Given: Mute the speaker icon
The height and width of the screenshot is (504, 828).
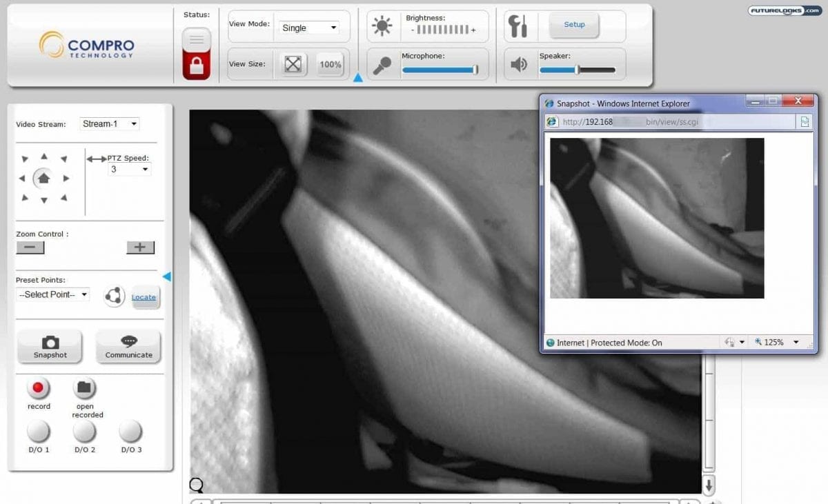Looking at the screenshot, I should pos(519,65).
